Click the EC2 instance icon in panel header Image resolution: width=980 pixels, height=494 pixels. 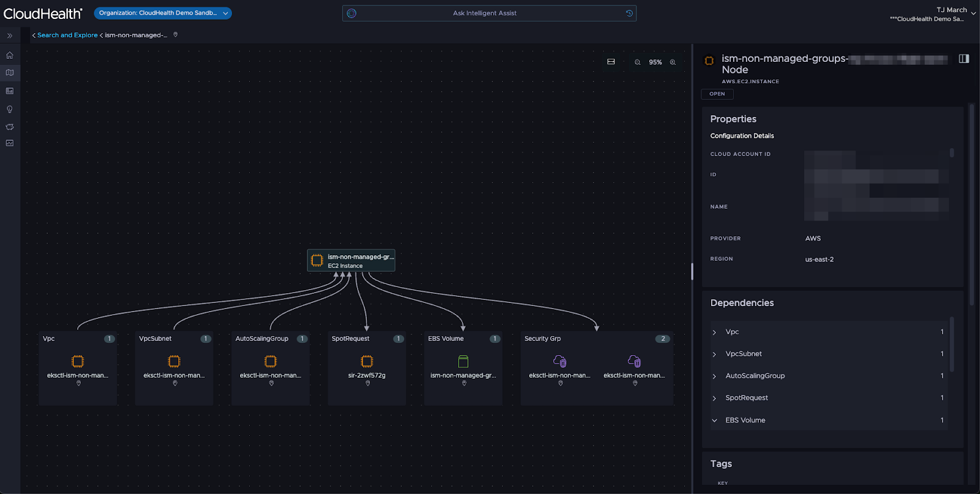tap(709, 61)
